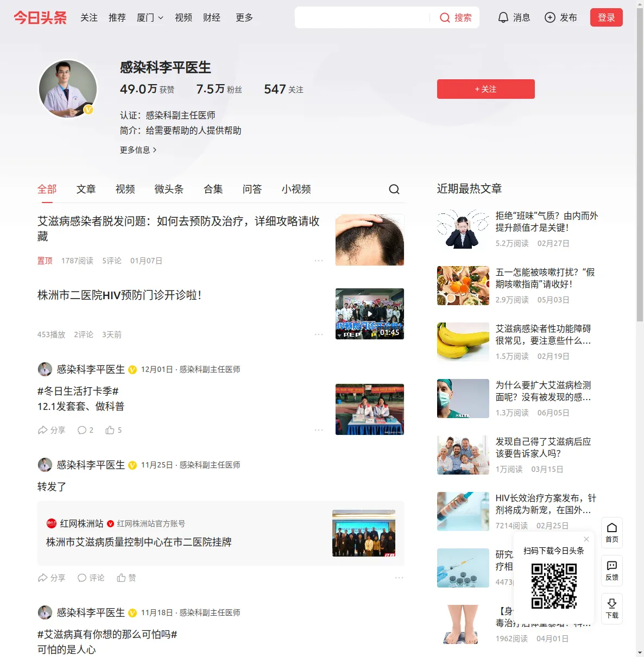Screen dimensions: 644x657
Task: Open the 更多 navigation menu
Action: [244, 17]
